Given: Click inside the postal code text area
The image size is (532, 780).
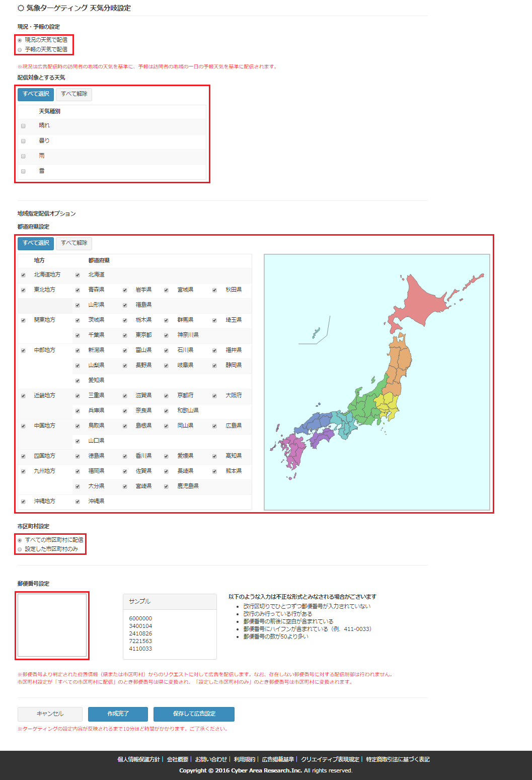Looking at the screenshot, I should [x=52, y=625].
